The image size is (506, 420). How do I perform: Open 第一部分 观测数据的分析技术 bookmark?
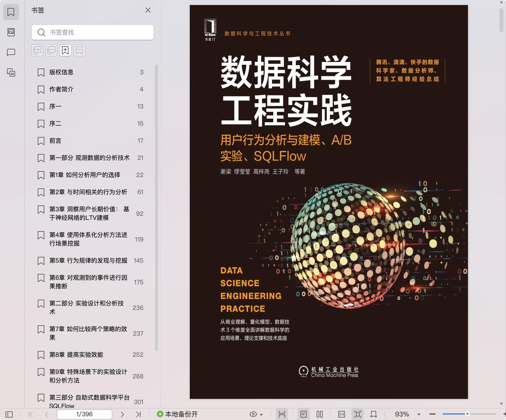click(91, 158)
